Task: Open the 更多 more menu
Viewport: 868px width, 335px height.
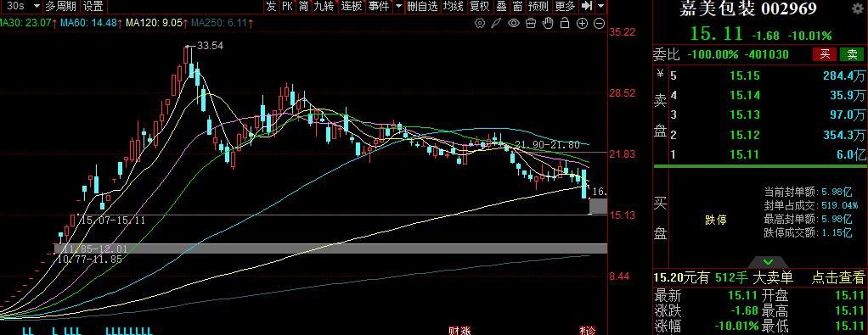Action: 565,6
